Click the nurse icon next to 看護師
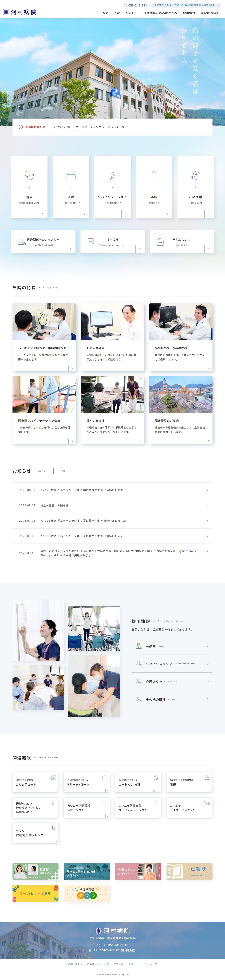225x980 pixels. click(x=139, y=646)
